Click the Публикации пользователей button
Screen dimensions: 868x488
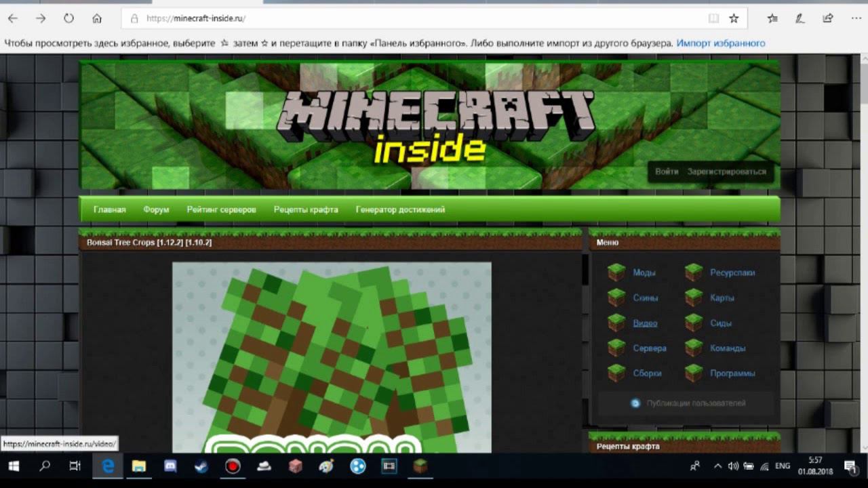tap(686, 403)
